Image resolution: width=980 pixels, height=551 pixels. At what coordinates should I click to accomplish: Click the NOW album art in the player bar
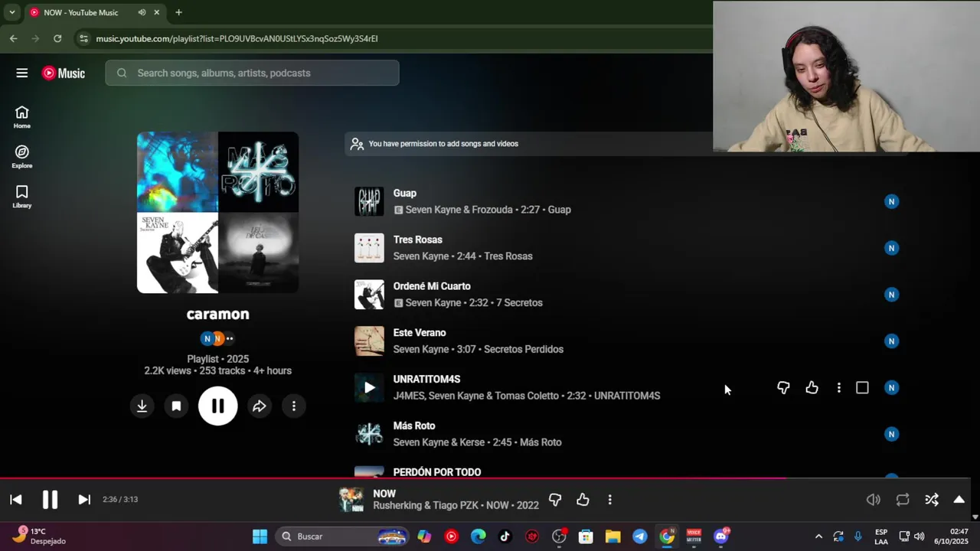tap(351, 500)
